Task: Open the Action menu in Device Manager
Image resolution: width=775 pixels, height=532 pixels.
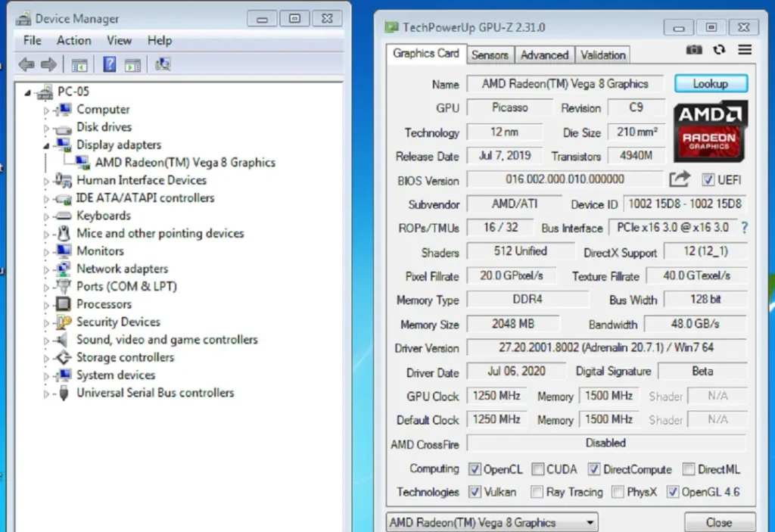Action: [73, 40]
